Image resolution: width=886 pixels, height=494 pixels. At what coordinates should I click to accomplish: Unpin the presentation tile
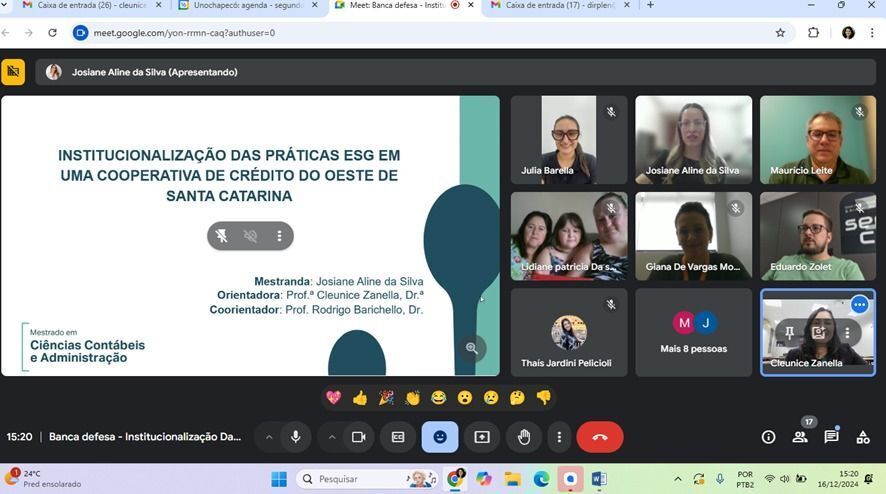(222, 236)
